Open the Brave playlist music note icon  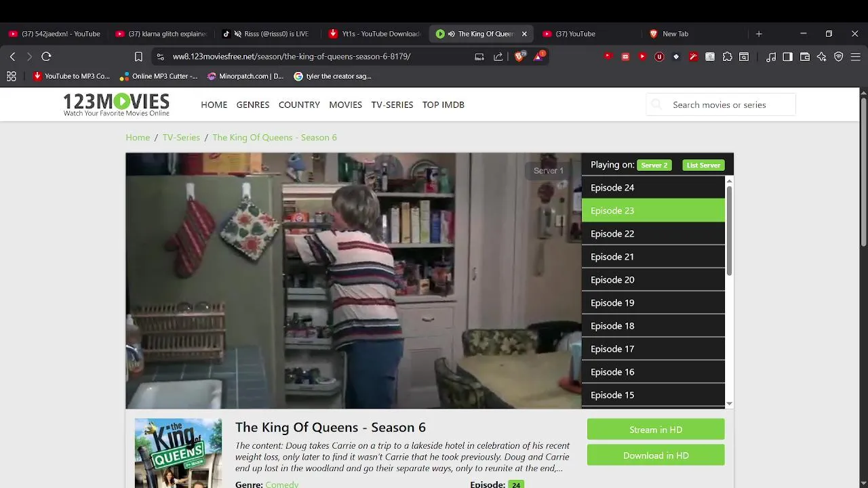pos(771,57)
